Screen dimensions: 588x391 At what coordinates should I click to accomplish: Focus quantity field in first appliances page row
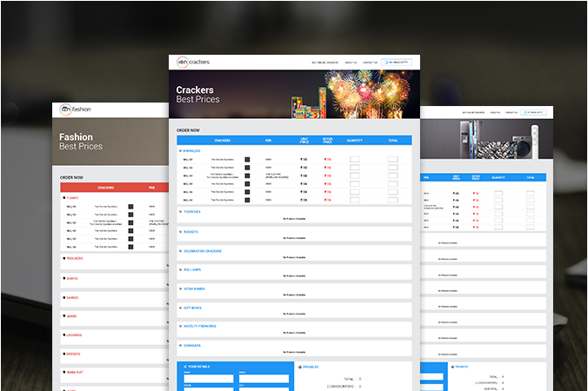[498, 193]
